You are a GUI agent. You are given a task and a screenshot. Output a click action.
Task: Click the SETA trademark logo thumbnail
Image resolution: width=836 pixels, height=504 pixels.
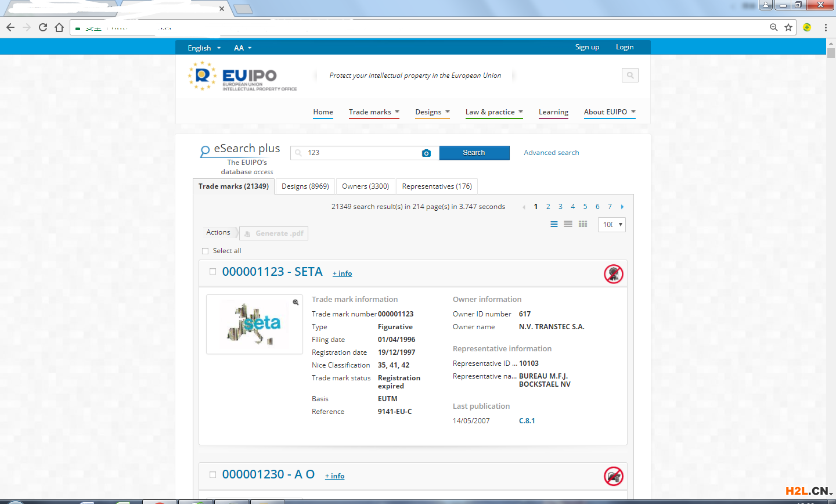(x=254, y=324)
